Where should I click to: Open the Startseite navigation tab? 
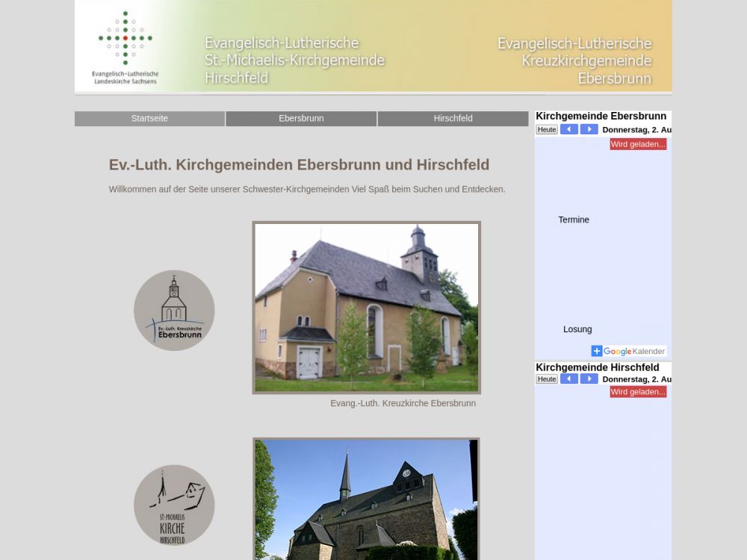click(149, 119)
